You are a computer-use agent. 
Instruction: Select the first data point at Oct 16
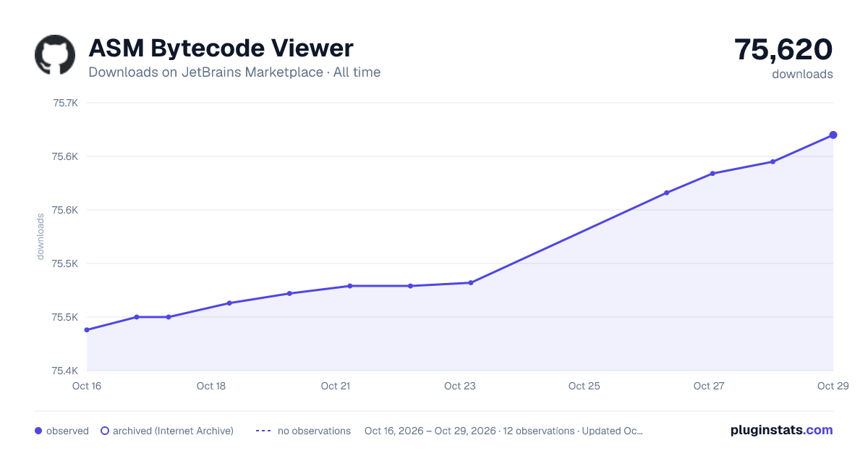(x=87, y=330)
